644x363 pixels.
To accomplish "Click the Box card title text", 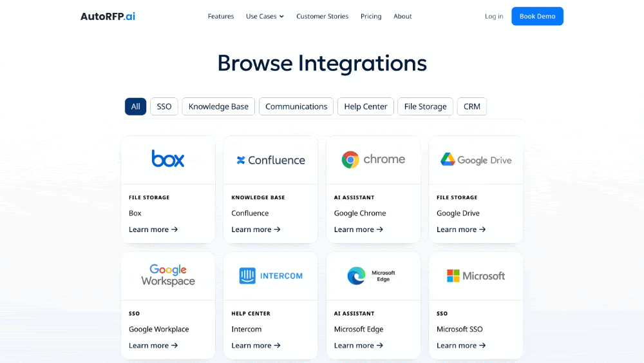I will click(x=135, y=213).
